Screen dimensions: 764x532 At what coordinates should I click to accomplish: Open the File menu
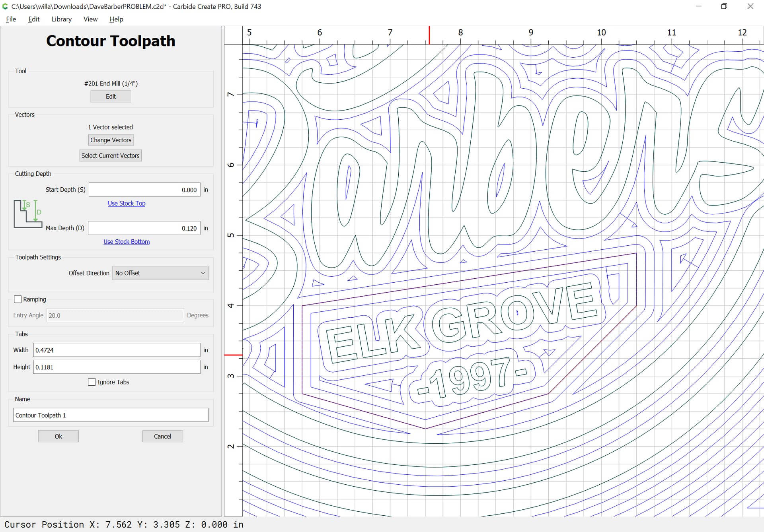(11, 19)
